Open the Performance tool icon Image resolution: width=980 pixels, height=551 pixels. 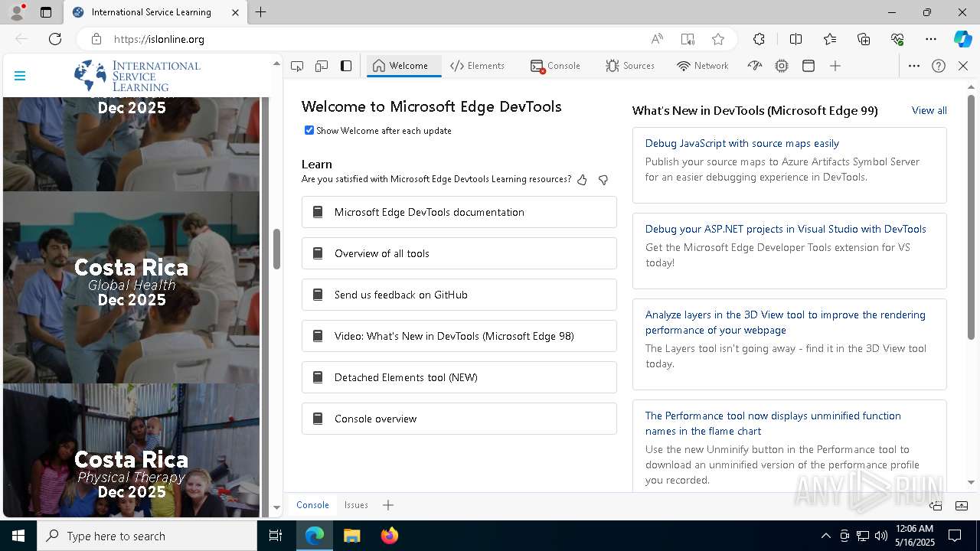[x=755, y=66]
